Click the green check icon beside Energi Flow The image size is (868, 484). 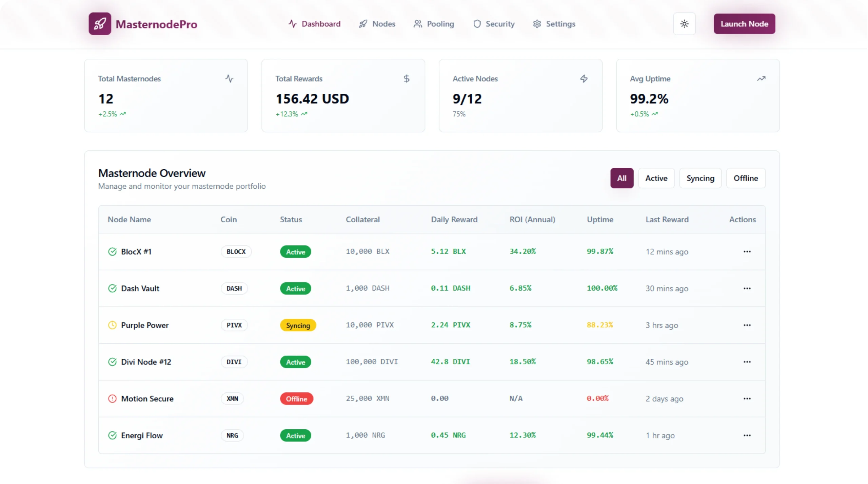(112, 435)
